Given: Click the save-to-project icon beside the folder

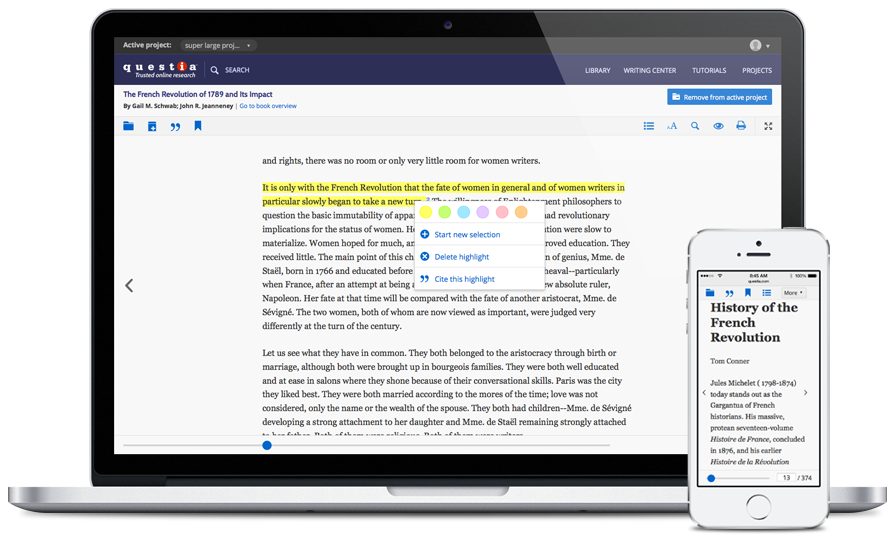Looking at the screenshot, I should pos(152,126).
